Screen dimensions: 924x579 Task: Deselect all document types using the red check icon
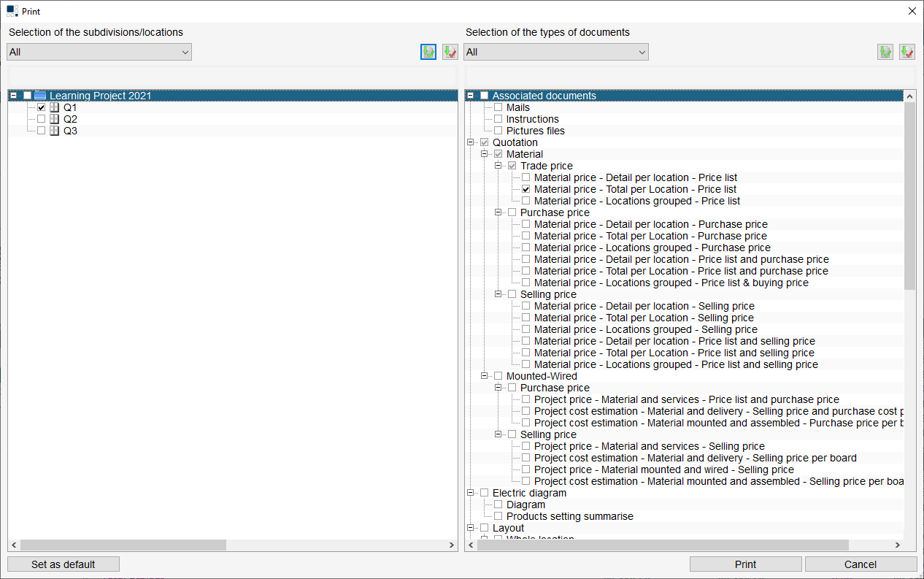(x=906, y=51)
